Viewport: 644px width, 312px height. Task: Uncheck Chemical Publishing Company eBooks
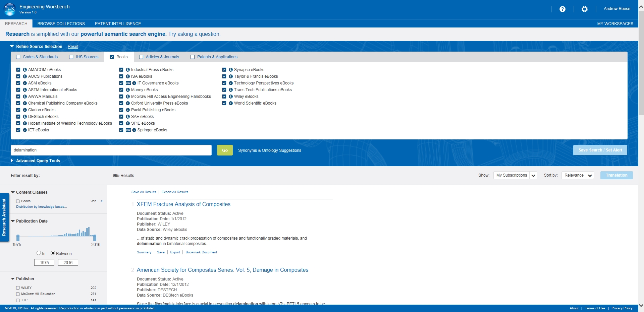point(18,103)
